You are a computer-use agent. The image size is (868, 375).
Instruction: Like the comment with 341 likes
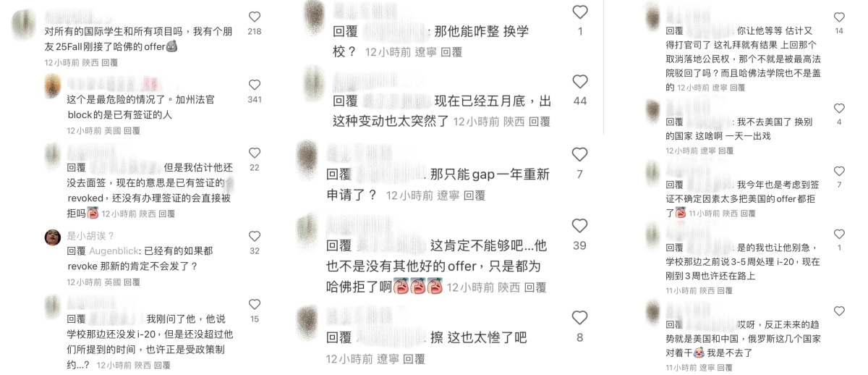point(255,85)
